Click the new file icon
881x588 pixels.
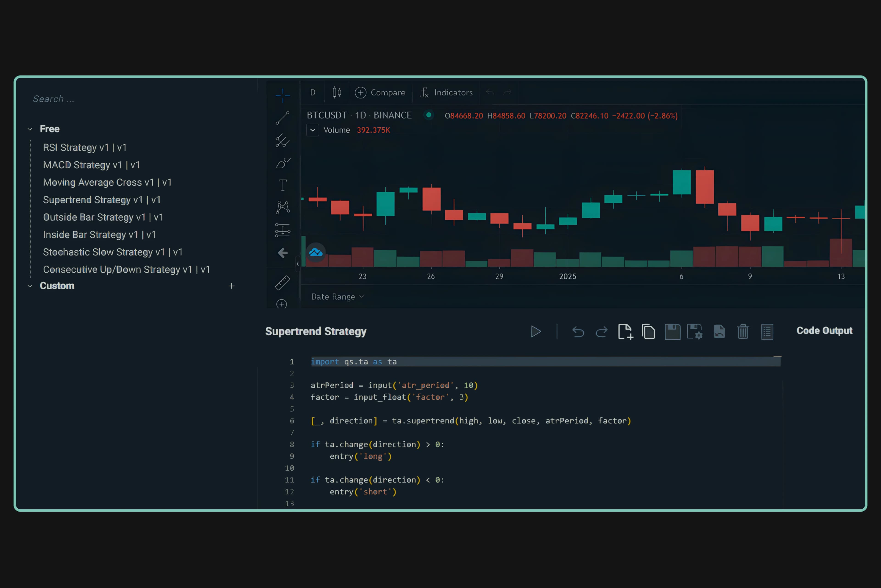point(625,331)
